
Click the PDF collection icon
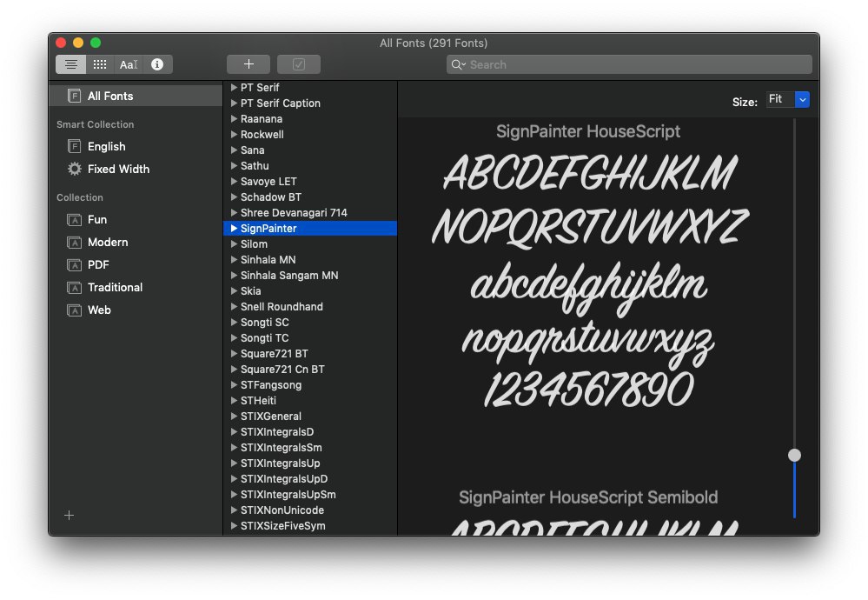(74, 265)
